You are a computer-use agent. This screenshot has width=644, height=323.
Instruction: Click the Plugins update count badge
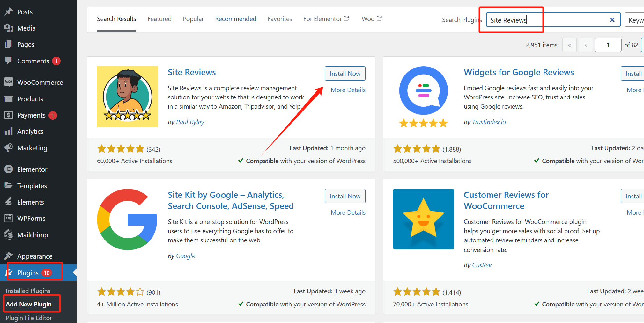pyautogui.click(x=47, y=273)
